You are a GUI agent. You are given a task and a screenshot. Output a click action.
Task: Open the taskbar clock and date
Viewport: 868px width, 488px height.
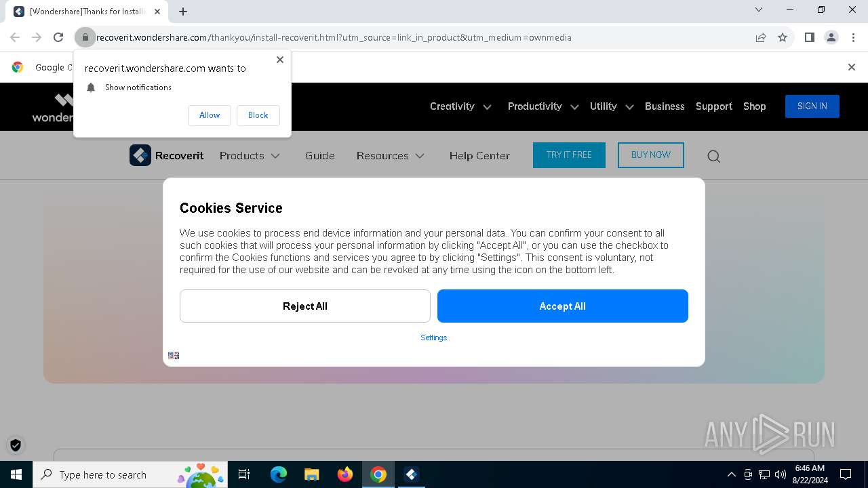810,474
